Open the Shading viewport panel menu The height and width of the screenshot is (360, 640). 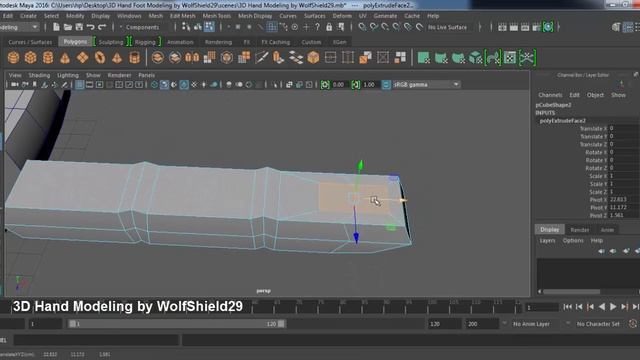pyautogui.click(x=39, y=75)
